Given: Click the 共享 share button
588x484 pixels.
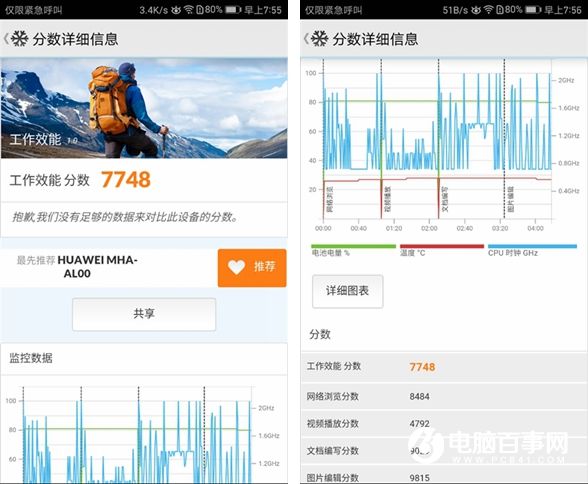Looking at the screenshot, I should 144,314.
